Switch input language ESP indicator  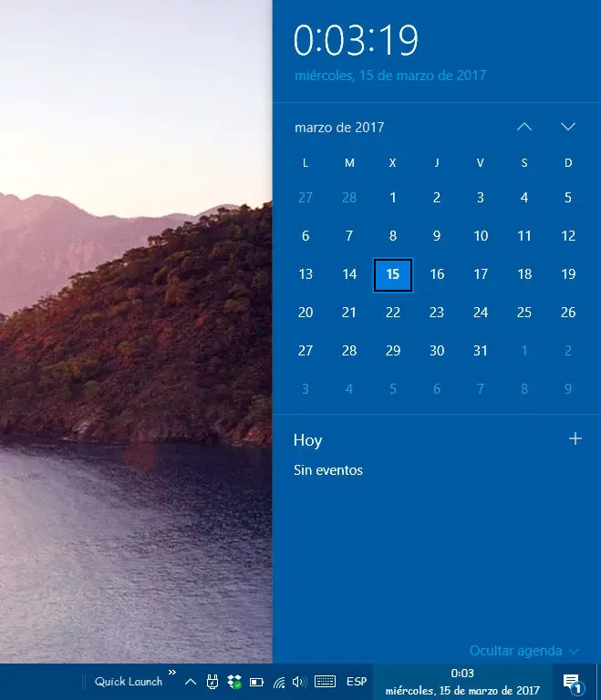pos(357,682)
